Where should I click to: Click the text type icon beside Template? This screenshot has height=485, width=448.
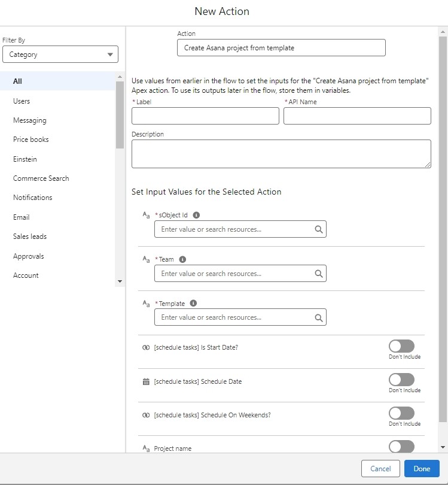click(x=146, y=304)
